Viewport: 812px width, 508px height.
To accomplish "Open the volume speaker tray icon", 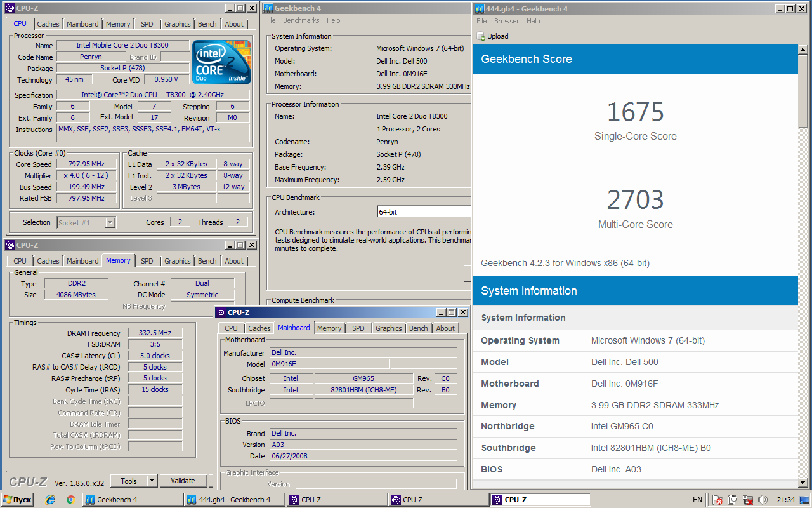I will point(763,500).
